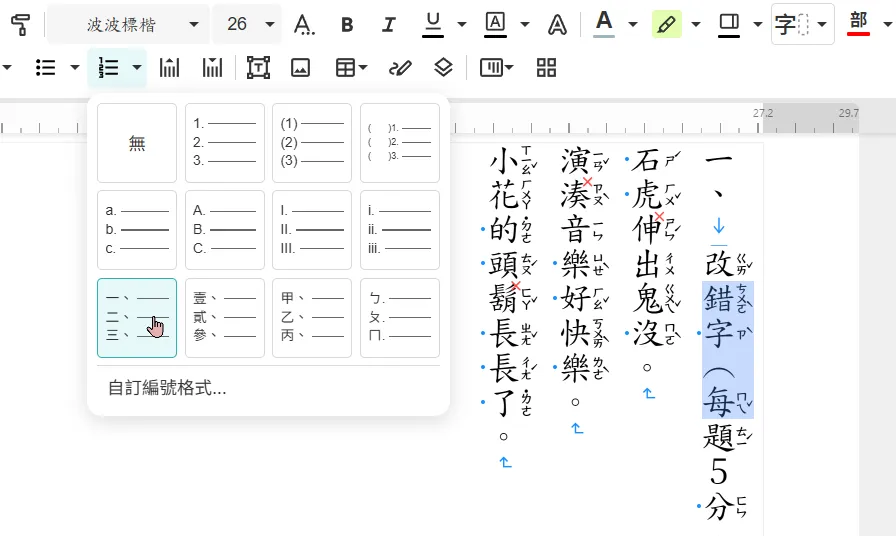Insert an image
Viewport: 896px width, 536px height.
coord(301,67)
